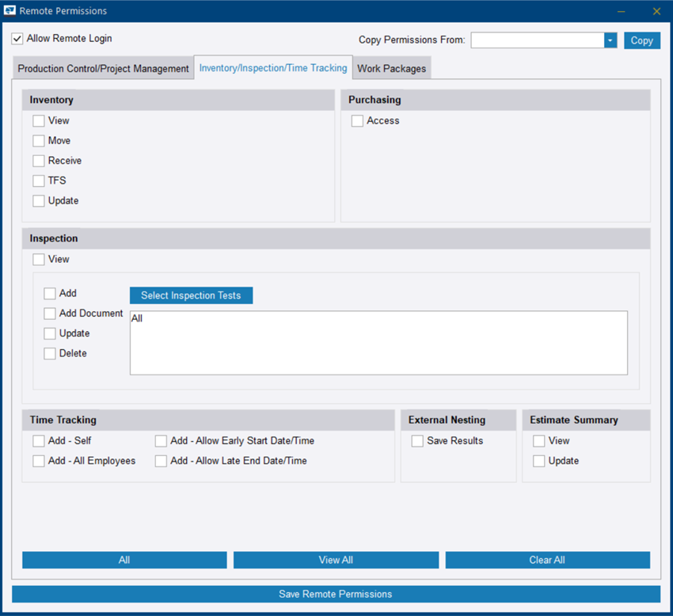Click inside the Copy Permissions From field
This screenshot has width=673, height=616.
coord(537,40)
